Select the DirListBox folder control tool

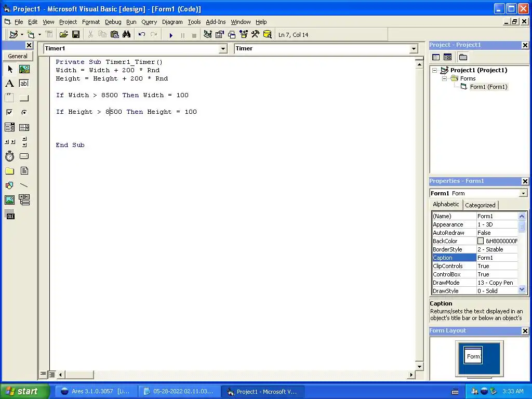click(10, 170)
